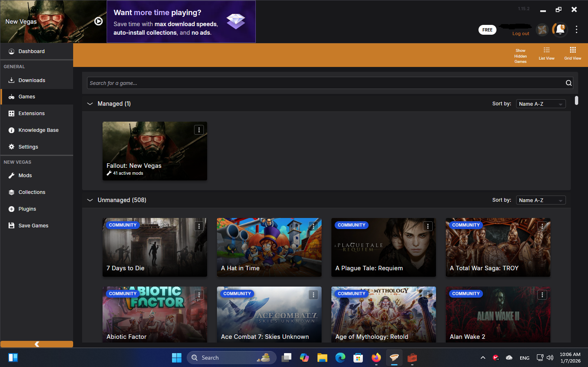Screen dimensions: 588x367
Task: Switch to List View
Action: click(x=546, y=53)
